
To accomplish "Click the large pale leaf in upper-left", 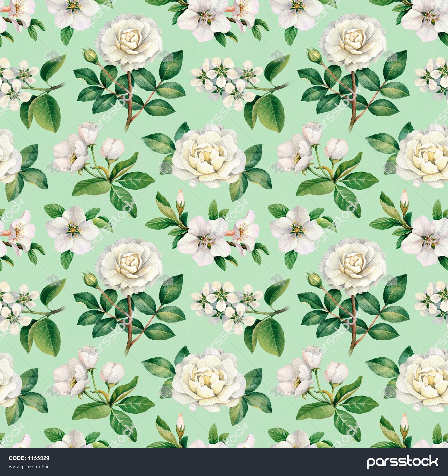I will click(45, 110).
